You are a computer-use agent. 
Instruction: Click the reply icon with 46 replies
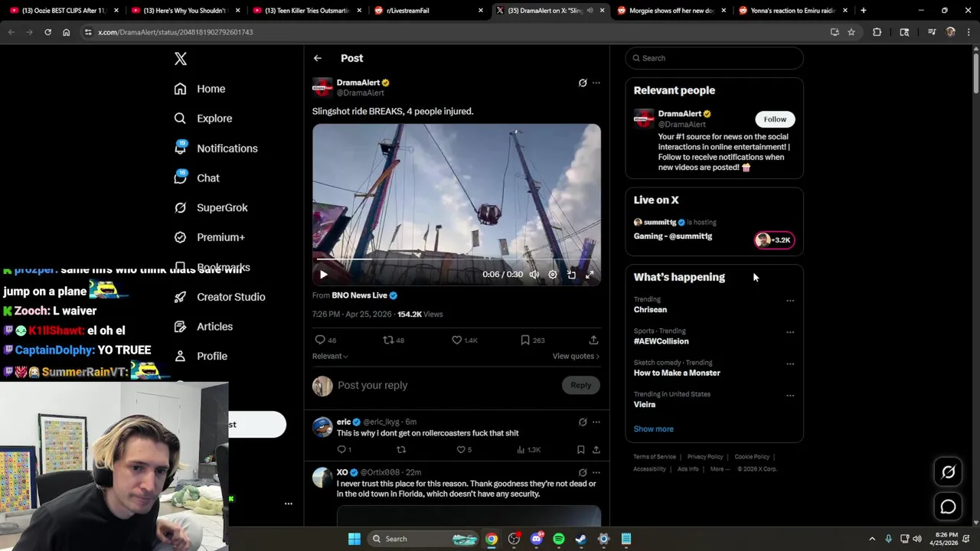click(325, 340)
